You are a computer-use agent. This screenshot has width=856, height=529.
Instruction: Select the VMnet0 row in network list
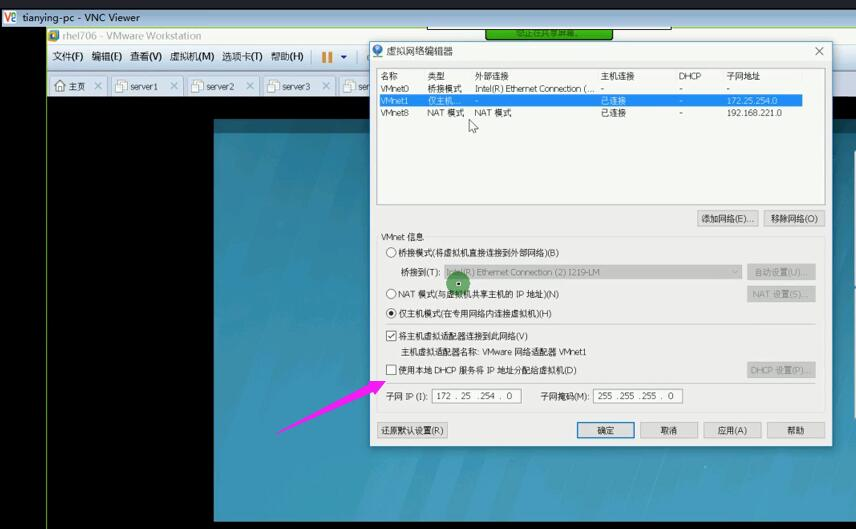(x=591, y=88)
